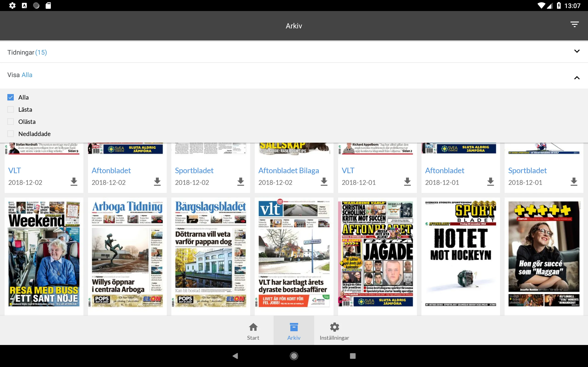
Task: Enable the Nedladdade checkbox filter
Action: (11, 133)
